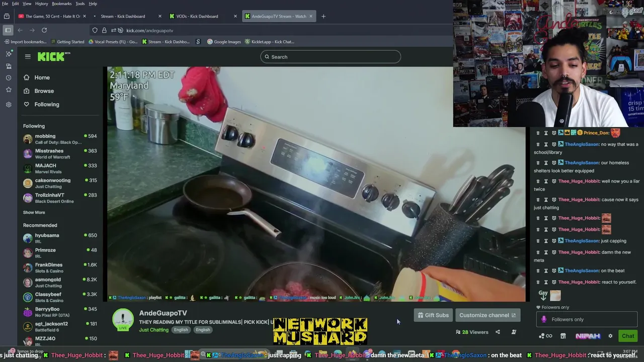
Task: Close The Game, 50 Cent YouTube tab
Action: click(x=85, y=16)
